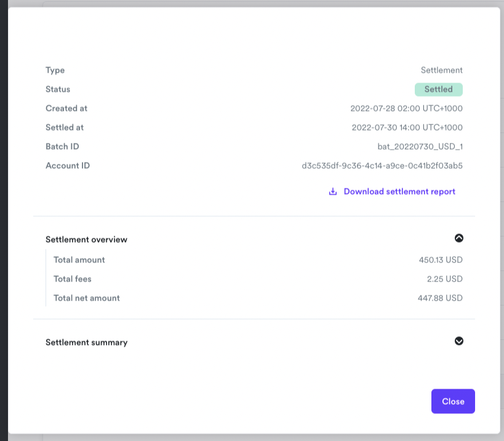Image resolution: width=504 pixels, height=441 pixels.
Task: Click the Total amount value 450.13 USD
Action: coord(440,260)
